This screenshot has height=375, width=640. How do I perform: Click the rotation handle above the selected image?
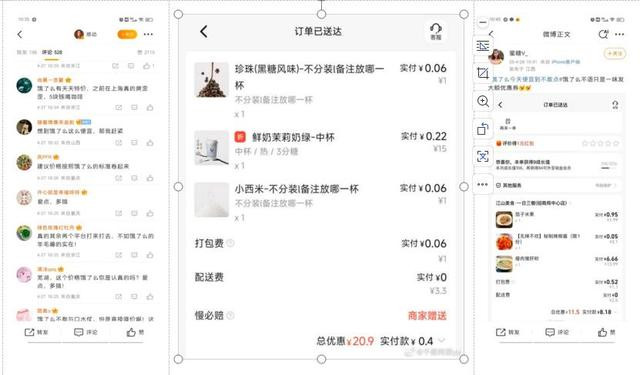point(322,2)
